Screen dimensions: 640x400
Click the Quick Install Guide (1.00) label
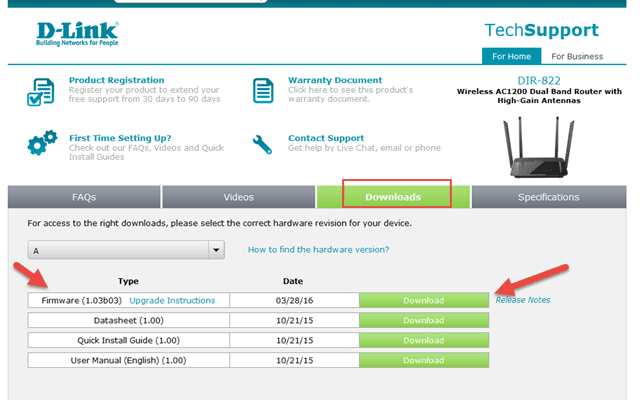tap(129, 340)
